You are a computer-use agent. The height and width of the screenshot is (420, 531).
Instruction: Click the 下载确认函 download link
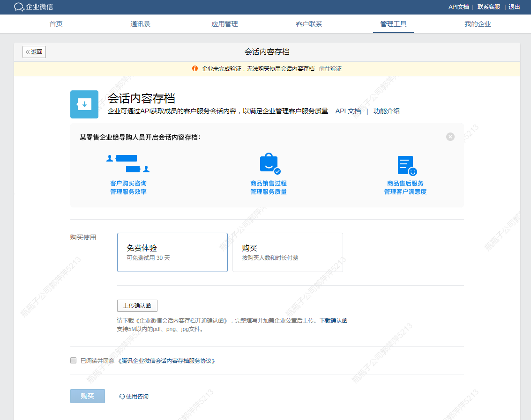click(x=333, y=321)
